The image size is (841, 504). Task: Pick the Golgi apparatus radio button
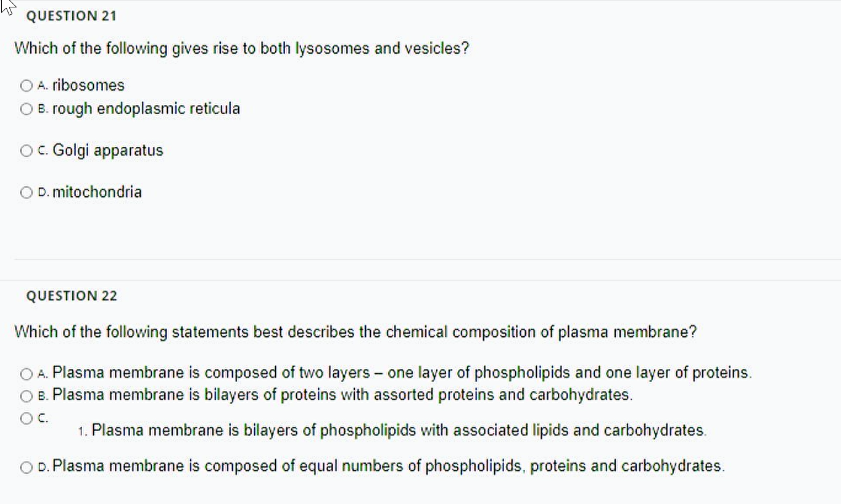click(27, 151)
